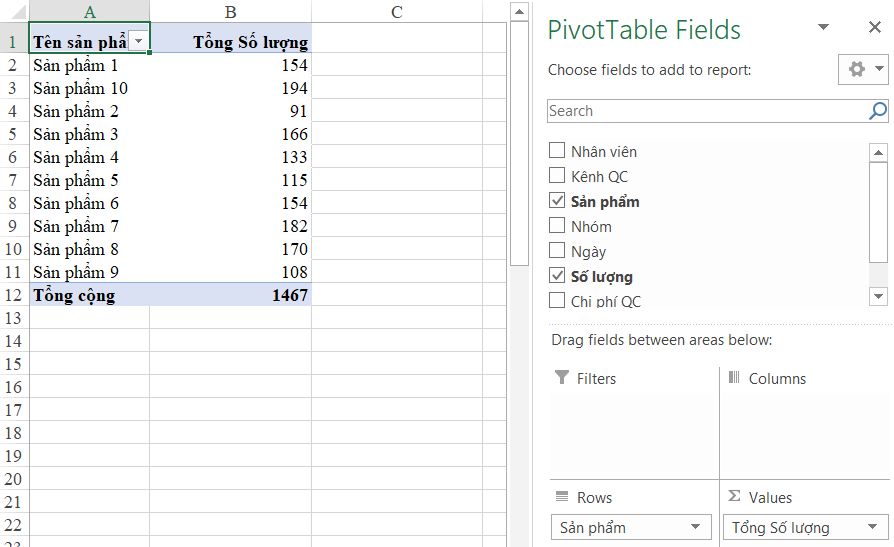894x547 pixels.
Task: Click the Values sigma icon
Action: [x=734, y=496]
